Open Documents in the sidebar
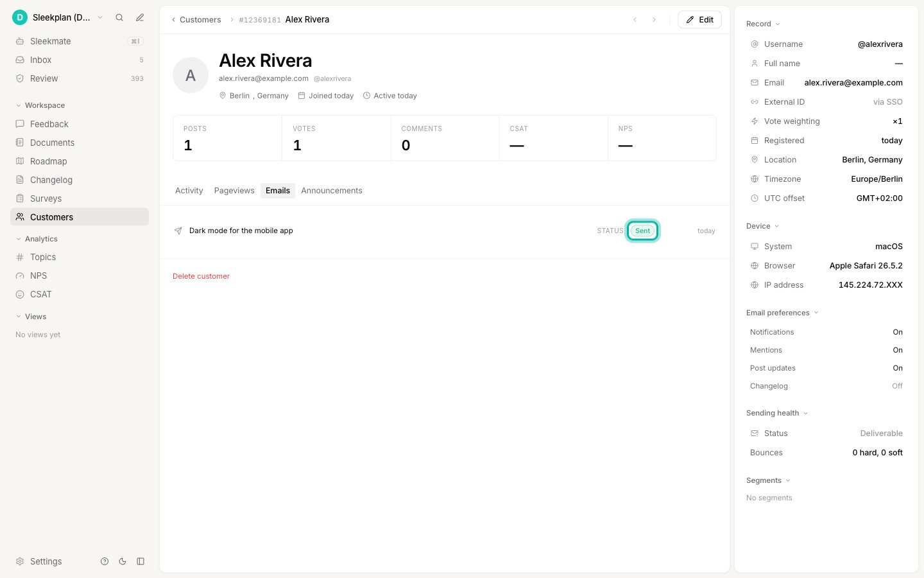 tap(80, 143)
